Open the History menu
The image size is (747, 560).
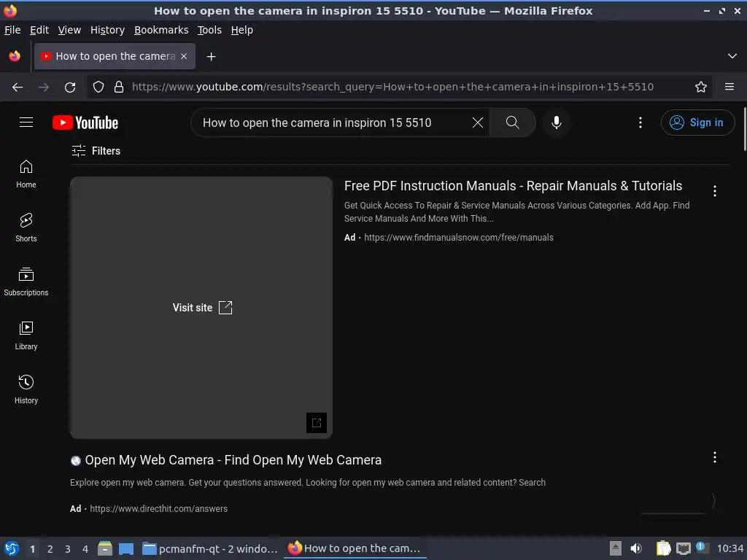click(107, 30)
